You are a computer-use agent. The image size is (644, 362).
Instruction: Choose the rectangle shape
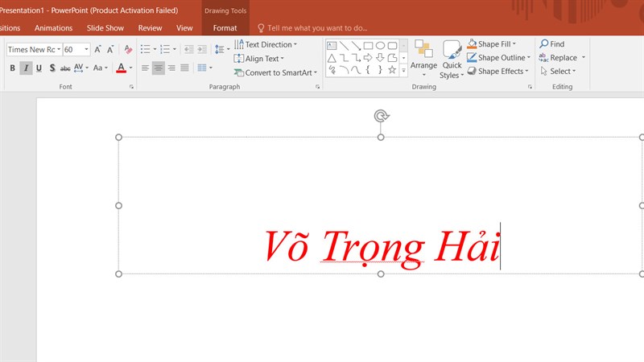pos(369,46)
